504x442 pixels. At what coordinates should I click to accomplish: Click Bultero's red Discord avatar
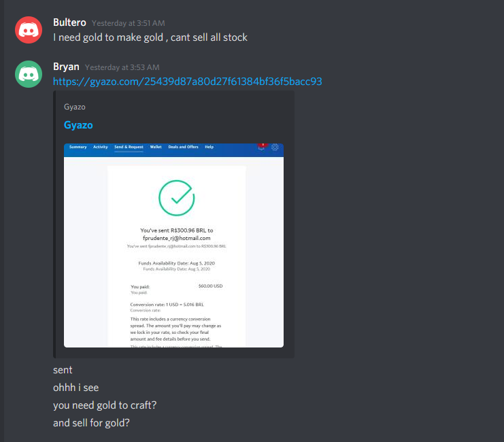[29, 30]
